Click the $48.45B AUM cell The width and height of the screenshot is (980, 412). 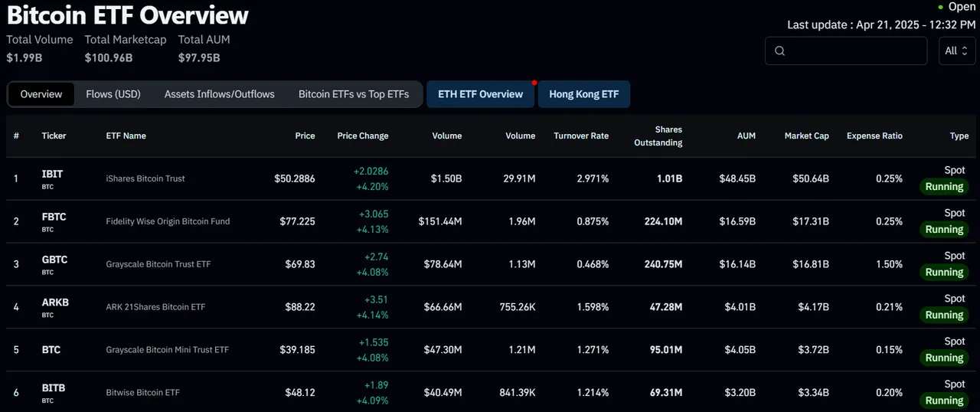point(737,178)
